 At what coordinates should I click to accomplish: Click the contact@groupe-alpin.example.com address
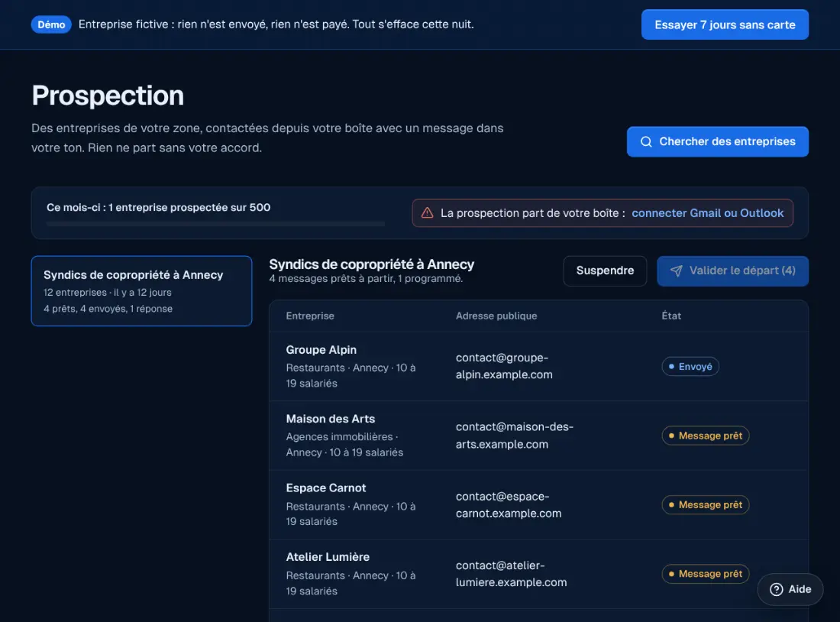coord(504,366)
